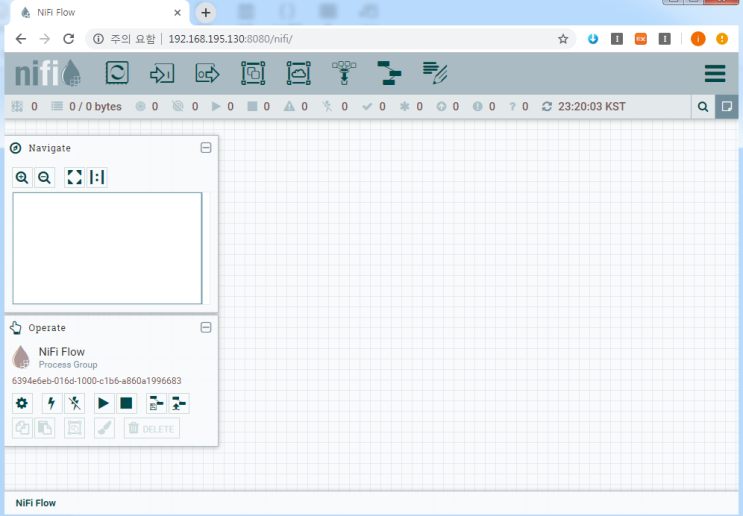Click the Group icon in Operate panel

point(74,428)
